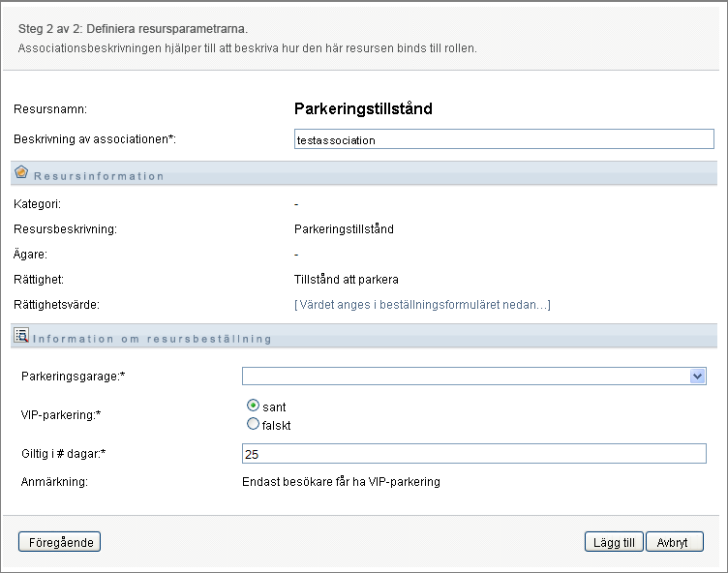Click the bold Parkeringstillstånd resource name
This screenshot has height=573, width=728.
[x=363, y=108]
